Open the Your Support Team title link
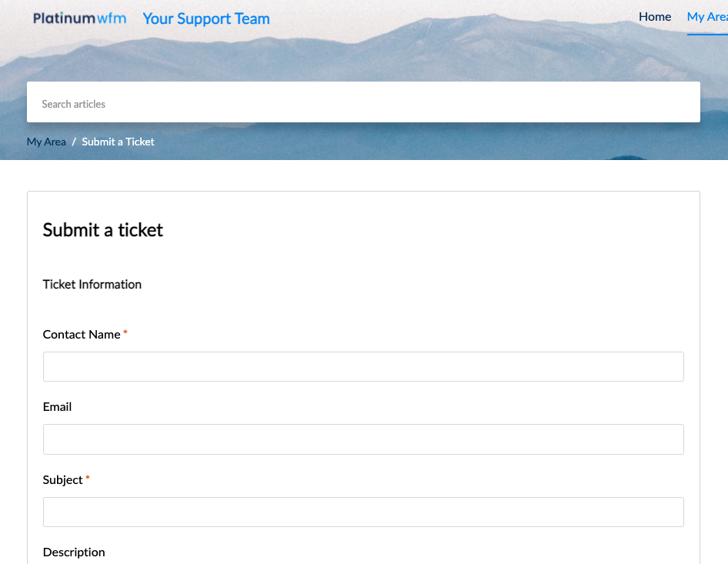The height and width of the screenshot is (564, 728). 206,18
